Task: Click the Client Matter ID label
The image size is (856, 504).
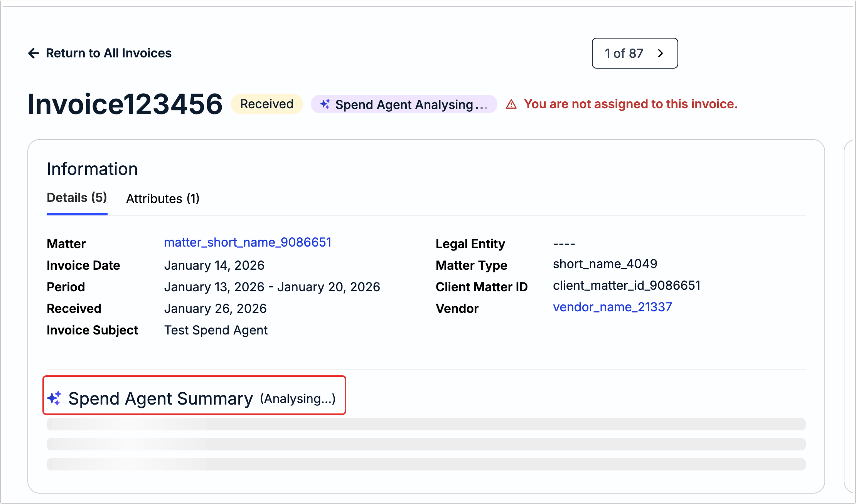Action: click(x=482, y=287)
